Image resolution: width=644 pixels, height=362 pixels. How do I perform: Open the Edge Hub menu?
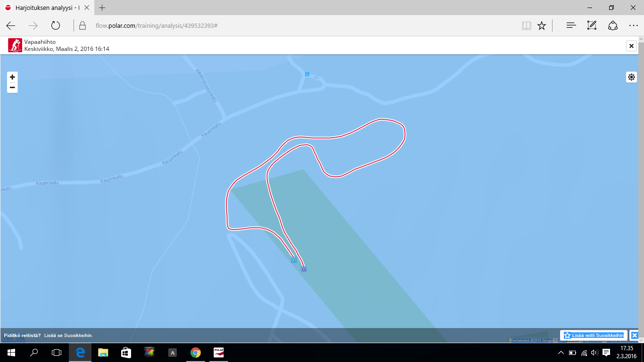pyautogui.click(x=571, y=25)
